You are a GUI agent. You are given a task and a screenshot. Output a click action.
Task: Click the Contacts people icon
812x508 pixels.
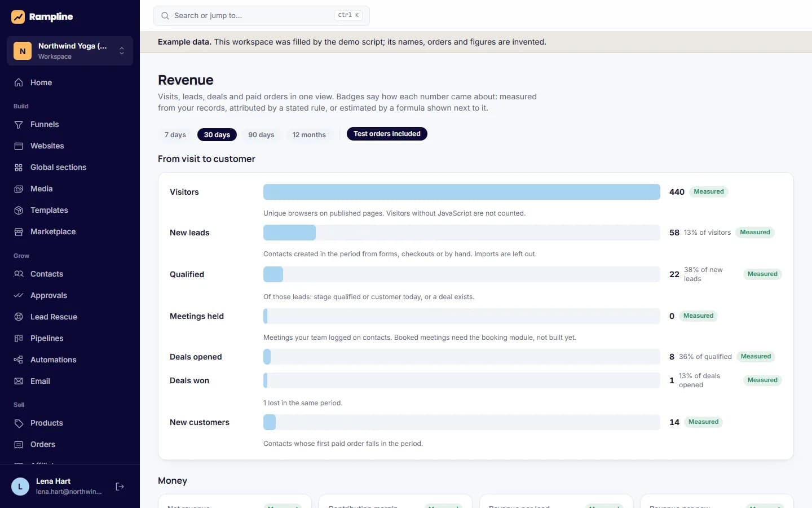pos(19,274)
